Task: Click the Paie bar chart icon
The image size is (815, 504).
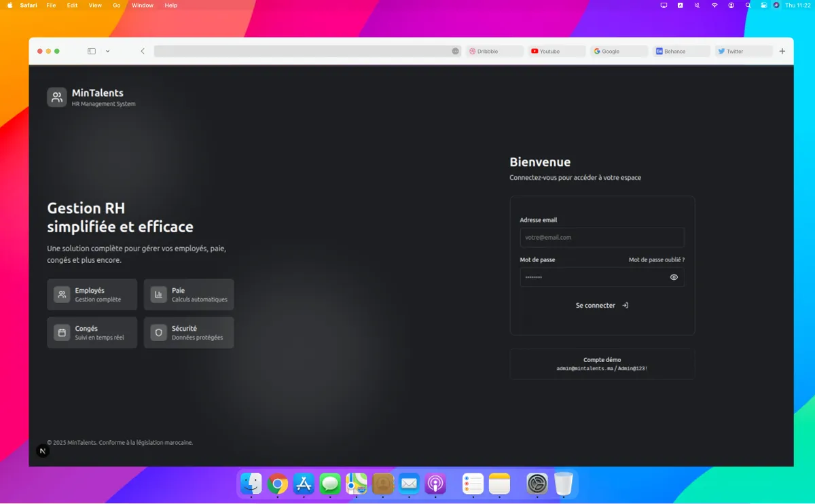Action: click(158, 294)
